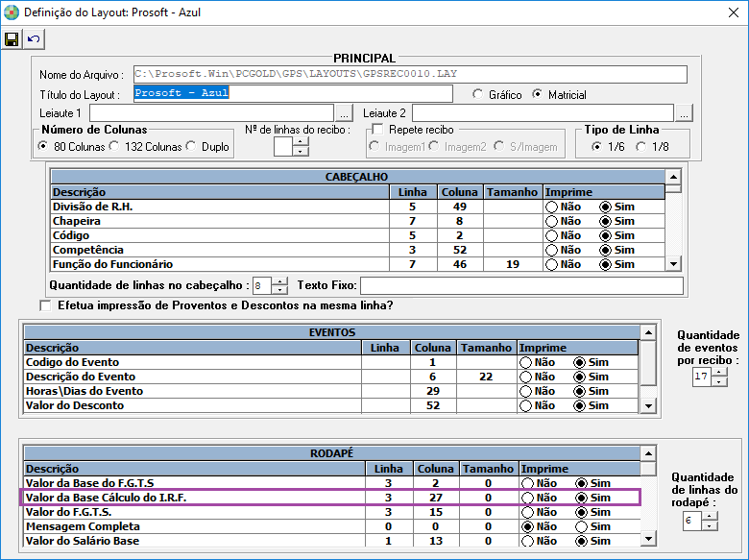Select 1/8 line type
Screen dimensions: 749x560
(641, 146)
